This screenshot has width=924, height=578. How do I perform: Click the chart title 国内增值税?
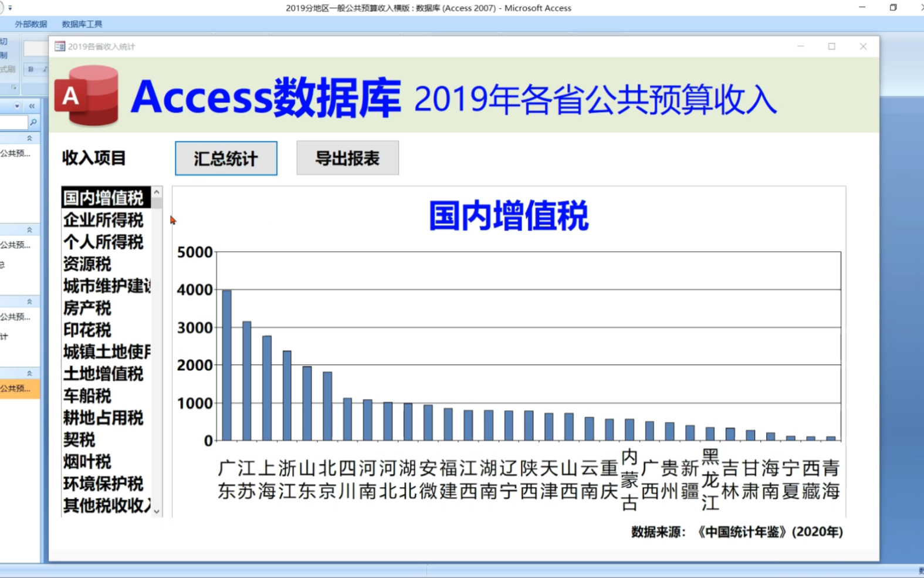pos(508,216)
